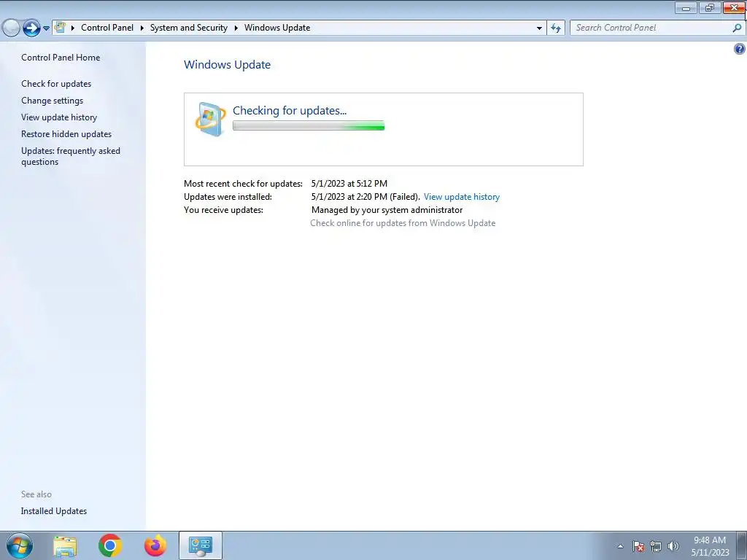Minimize the Windows Update window
747x560 pixels.
pos(686,8)
